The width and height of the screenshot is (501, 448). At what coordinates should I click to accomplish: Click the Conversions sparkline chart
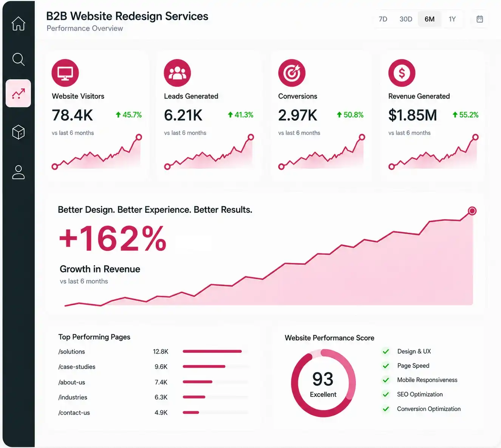coord(322,152)
